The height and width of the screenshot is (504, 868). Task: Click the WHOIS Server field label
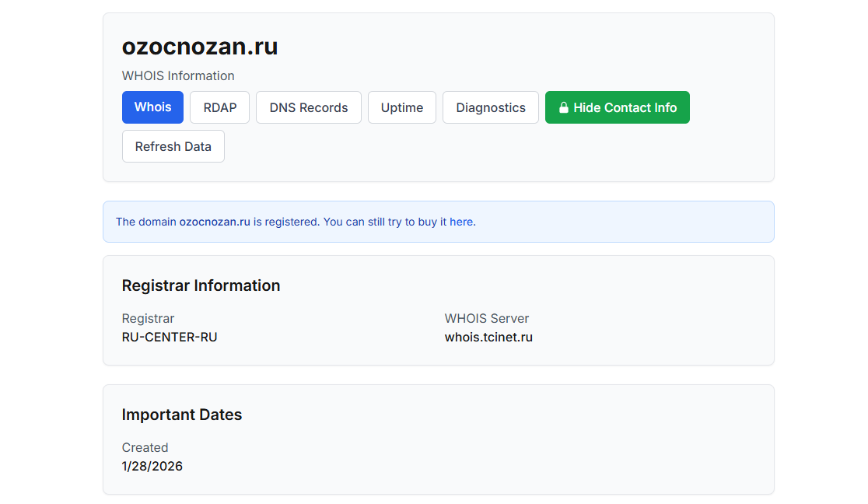[x=486, y=318]
